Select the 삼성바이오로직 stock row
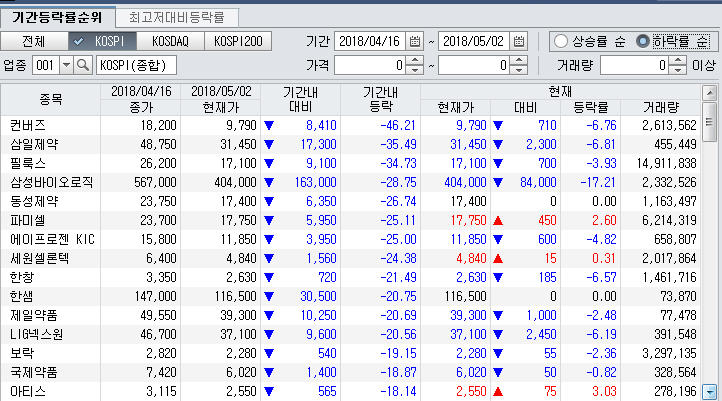The height and width of the screenshot is (401, 722). pyautogui.click(x=350, y=182)
